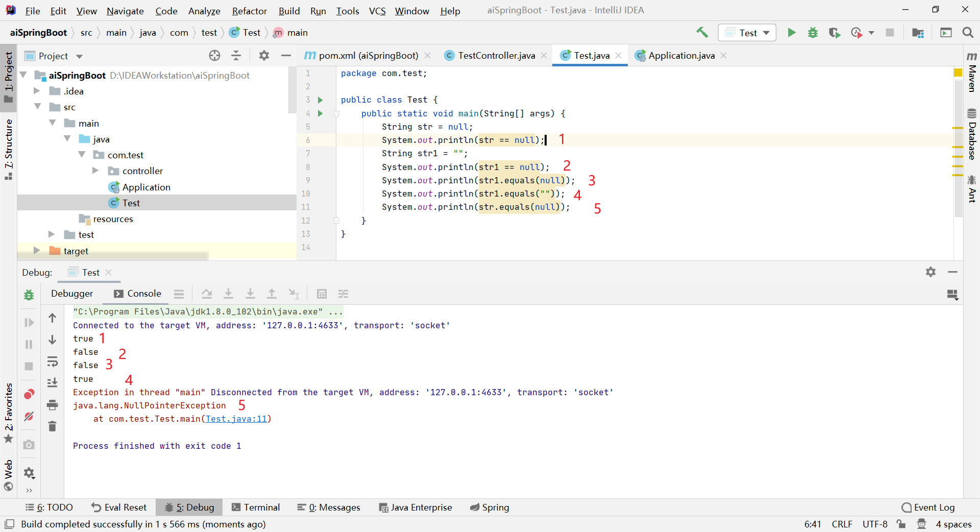Open Project view mode dropdown
Screen dimensions: 980x532
click(79, 56)
